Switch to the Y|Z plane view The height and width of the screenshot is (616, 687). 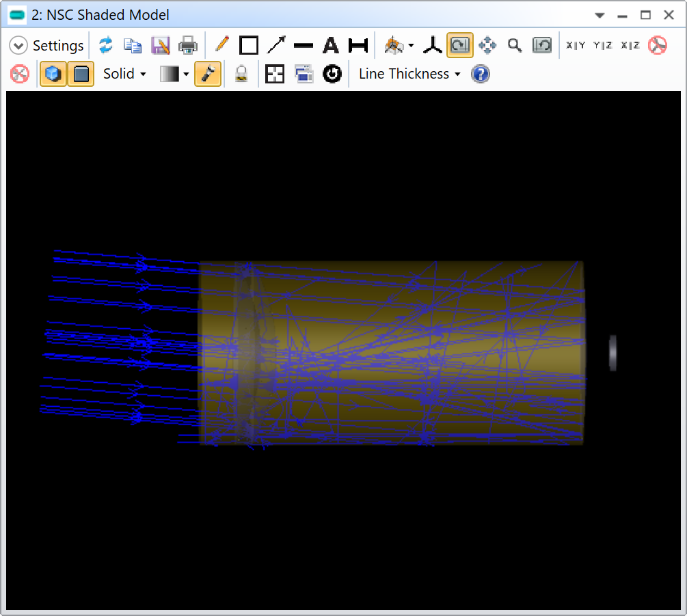click(x=602, y=45)
